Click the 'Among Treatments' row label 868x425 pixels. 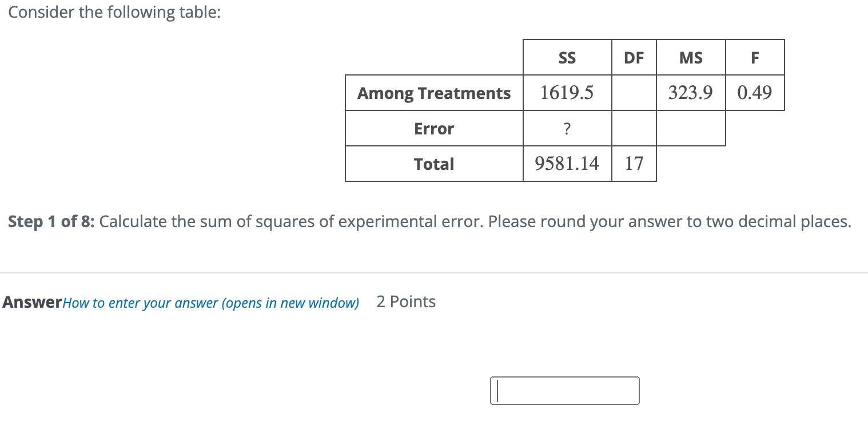433,93
